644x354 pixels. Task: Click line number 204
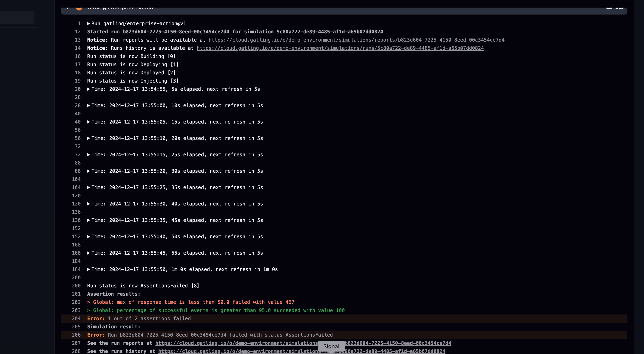coord(76,319)
